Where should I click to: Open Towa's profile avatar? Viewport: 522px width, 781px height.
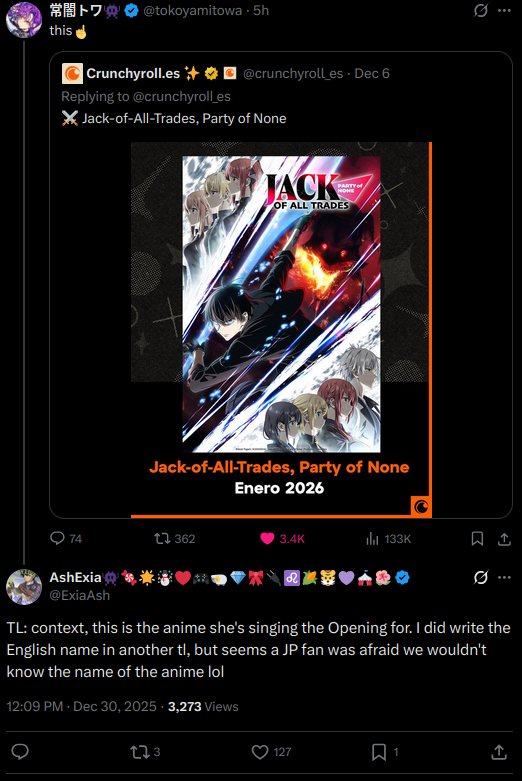(24, 20)
